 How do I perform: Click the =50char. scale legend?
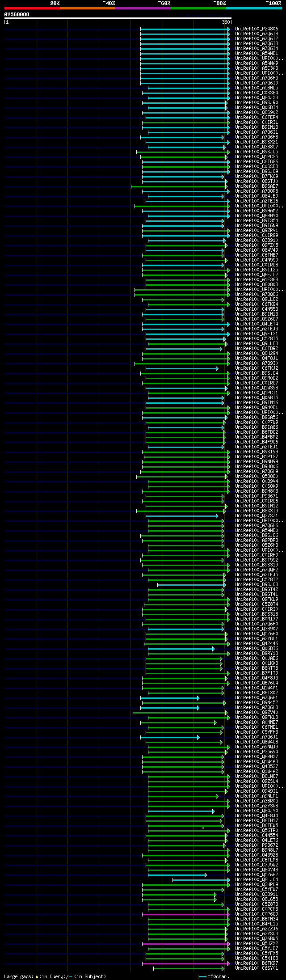pos(214,977)
